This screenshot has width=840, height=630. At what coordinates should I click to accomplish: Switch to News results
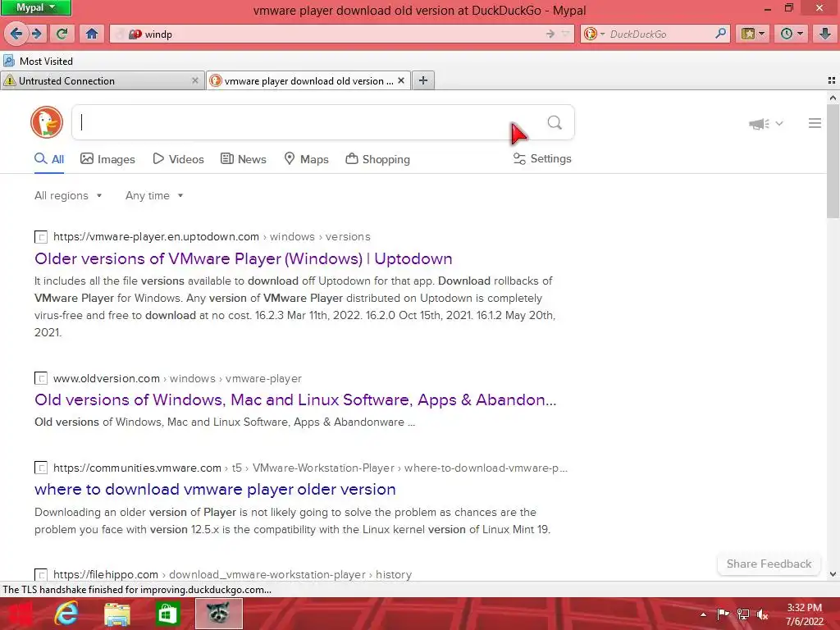[243, 159]
